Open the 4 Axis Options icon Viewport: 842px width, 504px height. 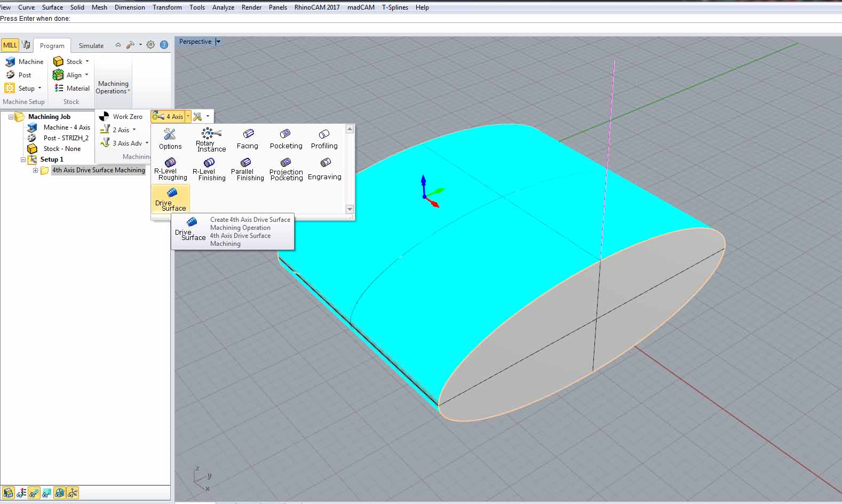[170, 139]
